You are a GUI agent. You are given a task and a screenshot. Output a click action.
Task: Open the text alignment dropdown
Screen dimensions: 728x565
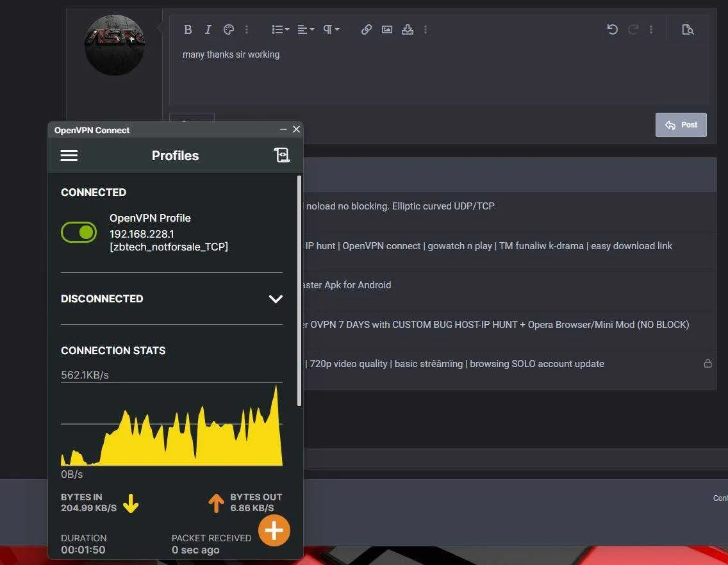click(306, 29)
